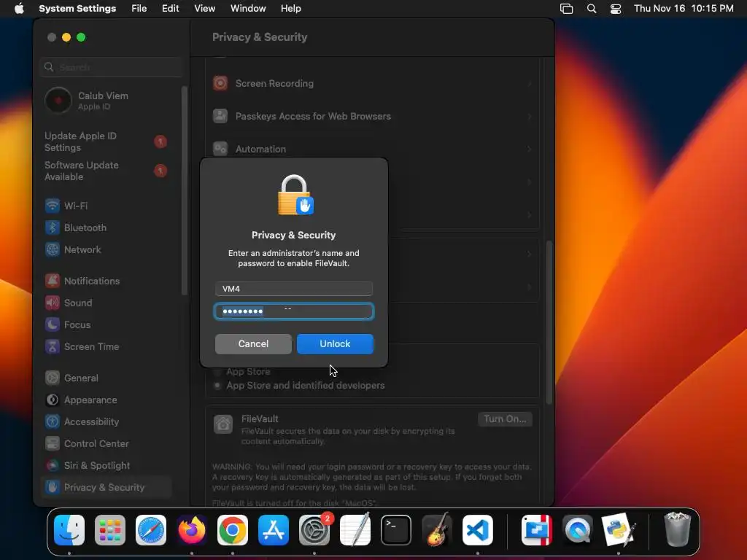Screen dimensions: 747x560
Task: Open Terminal from the Dock
Action: [x=396, y=529]
